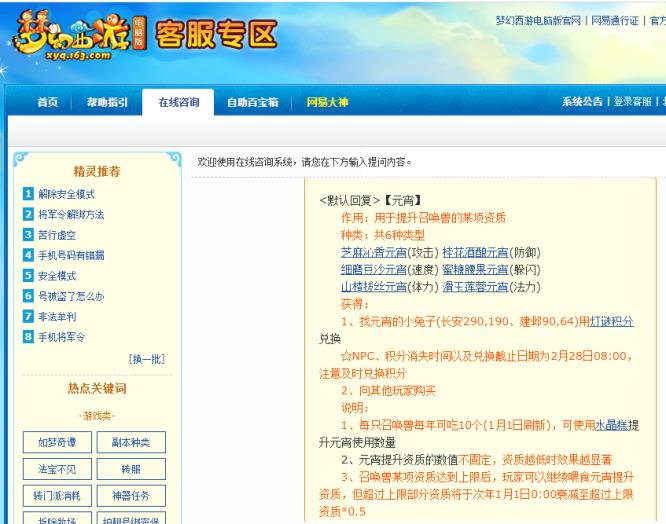
Task: Open the 蜜糖腰果元宵 link
Action: click(475, 270)
